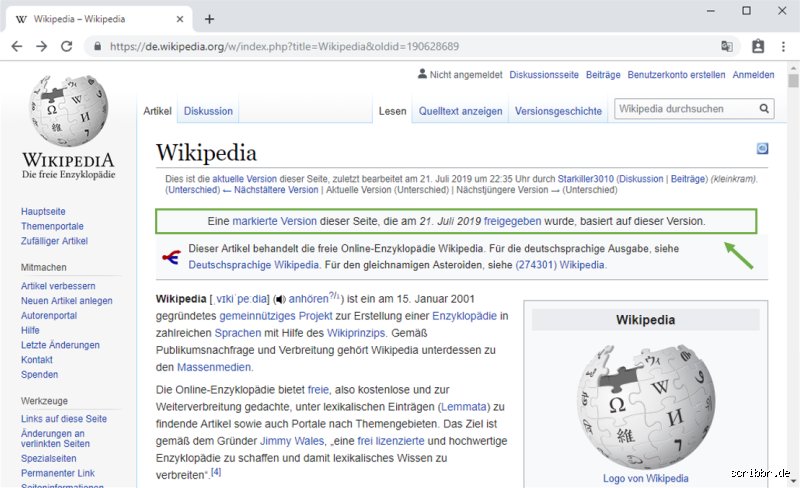Select the Lesen tab

tap(392, 111)
